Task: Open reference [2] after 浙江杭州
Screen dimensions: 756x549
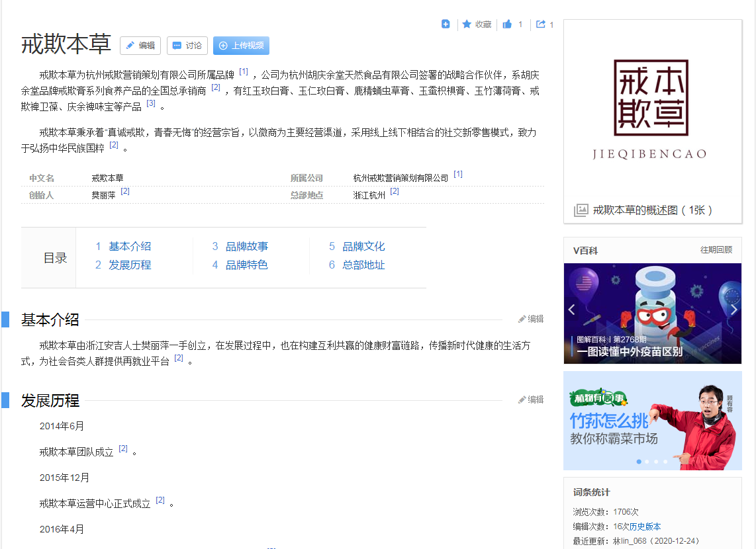Action: click(395, 191)
